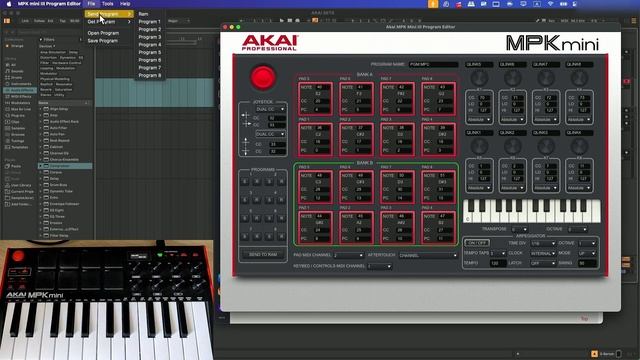Toggle the arpeggiator ON/OFF button

click(477, 243)
